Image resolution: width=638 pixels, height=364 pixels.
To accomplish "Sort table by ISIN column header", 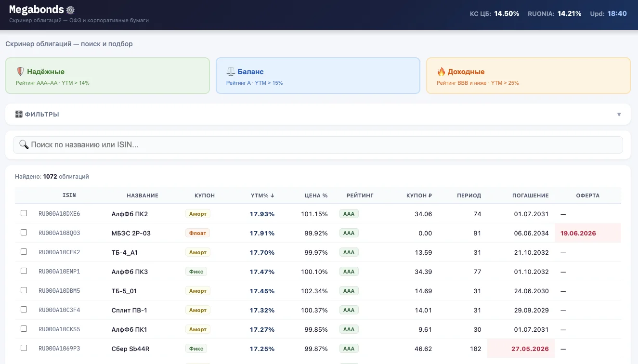I will (69, 195).
